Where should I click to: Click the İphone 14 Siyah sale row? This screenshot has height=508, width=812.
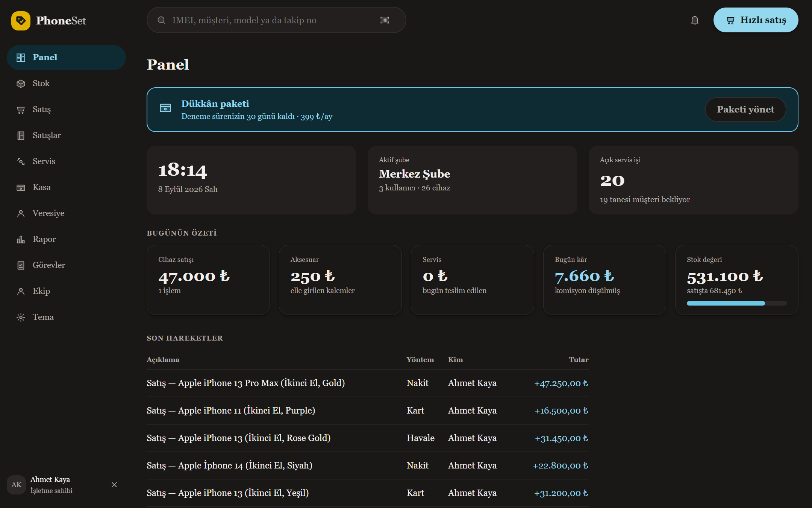point(367,465)
